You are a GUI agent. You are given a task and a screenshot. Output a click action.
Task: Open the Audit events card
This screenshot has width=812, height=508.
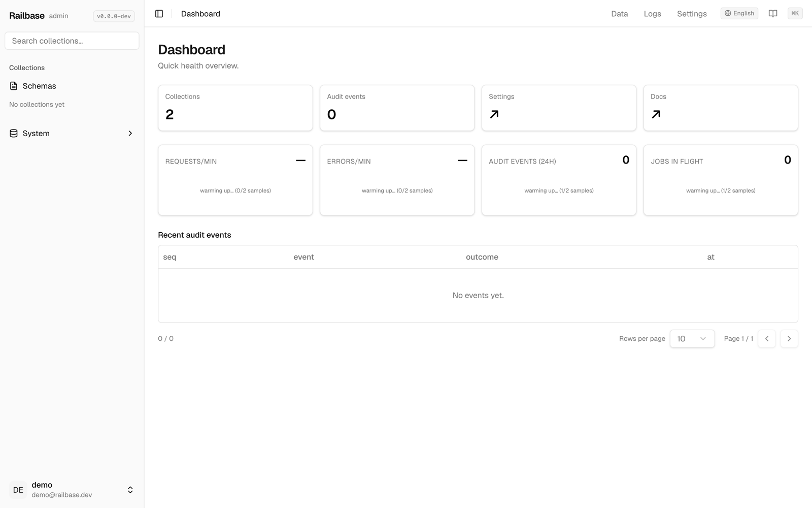397,108
